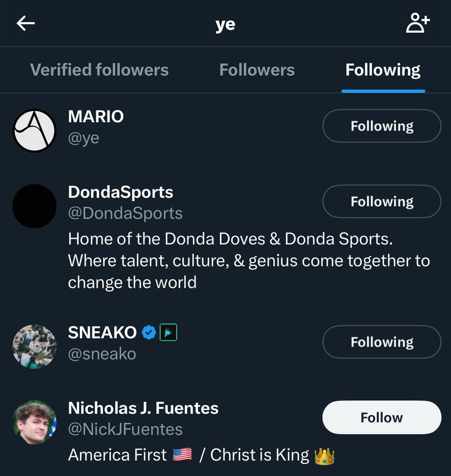Tap SNEAKO's blue verified badge
Viewport: 451px width, 476px height.
(x=149, y=332)
